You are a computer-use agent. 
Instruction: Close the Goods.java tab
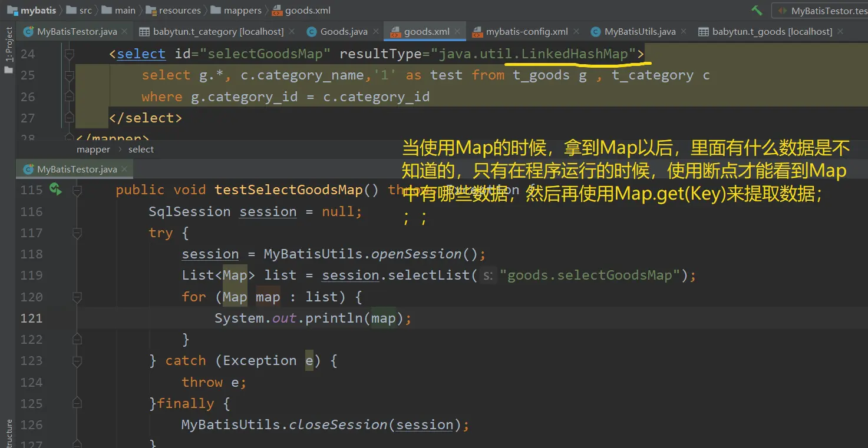(375, 32)
